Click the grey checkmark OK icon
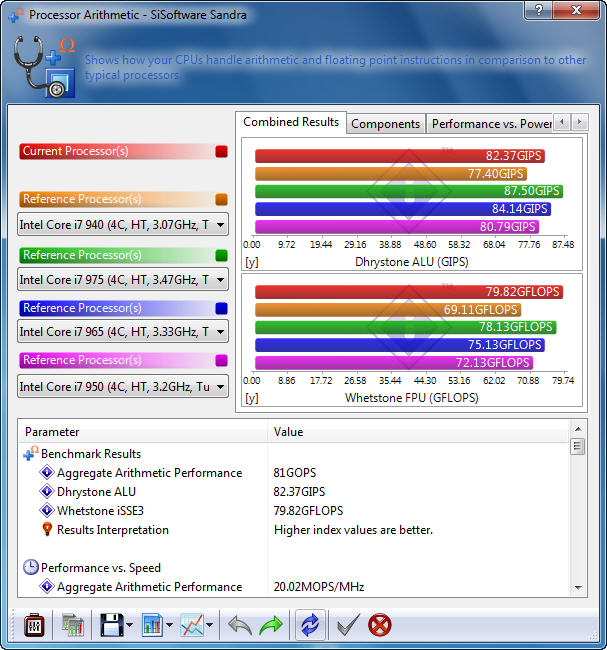This screenshot has width=607, height=650. coord(348,625)
